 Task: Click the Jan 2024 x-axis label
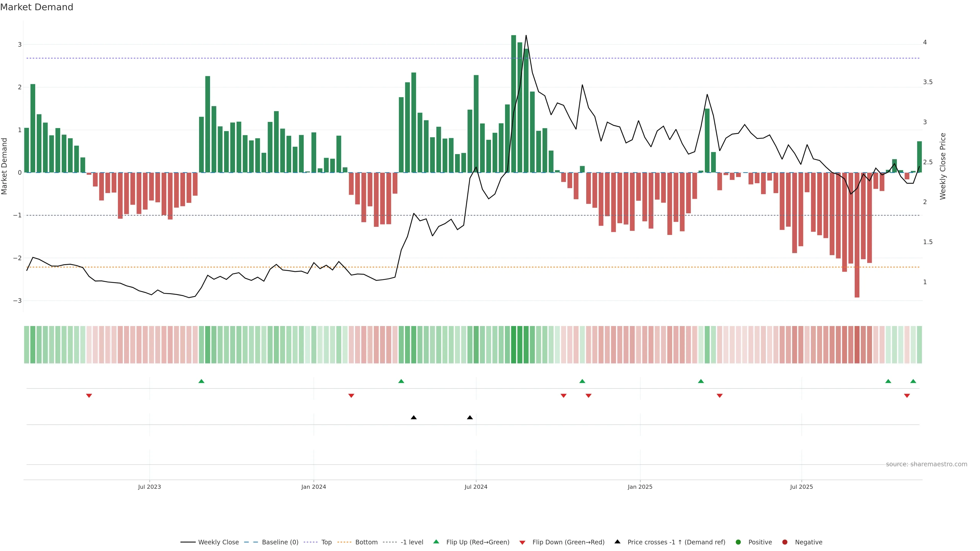pyautogui.click(x=313, y=487)
